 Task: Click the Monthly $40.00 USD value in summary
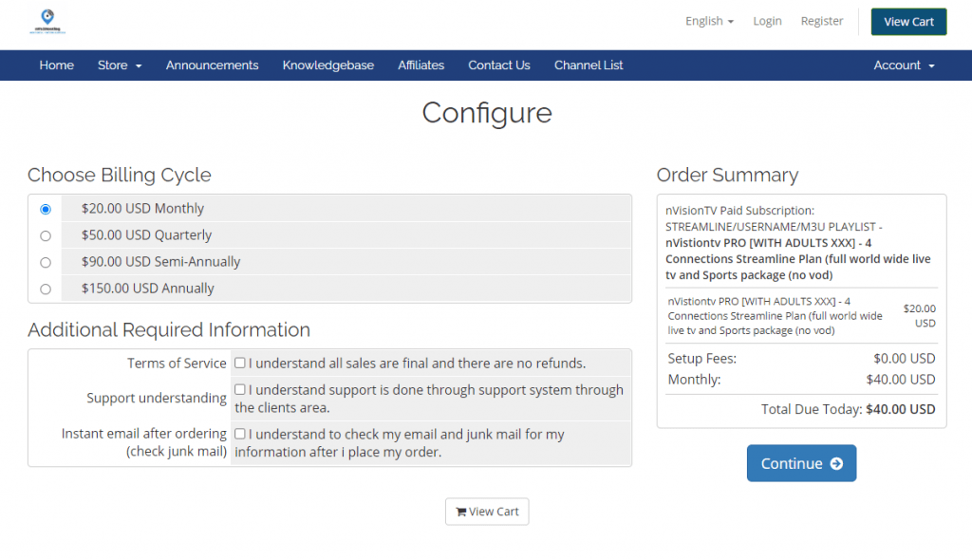coord(901,380)
